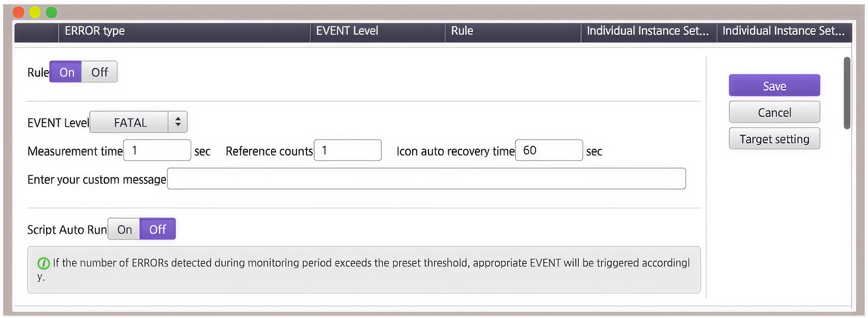The width and height of the screenshot is (868, 318).
Task: Click the vertical scrollbar thumb
Action: click(847, 93)
